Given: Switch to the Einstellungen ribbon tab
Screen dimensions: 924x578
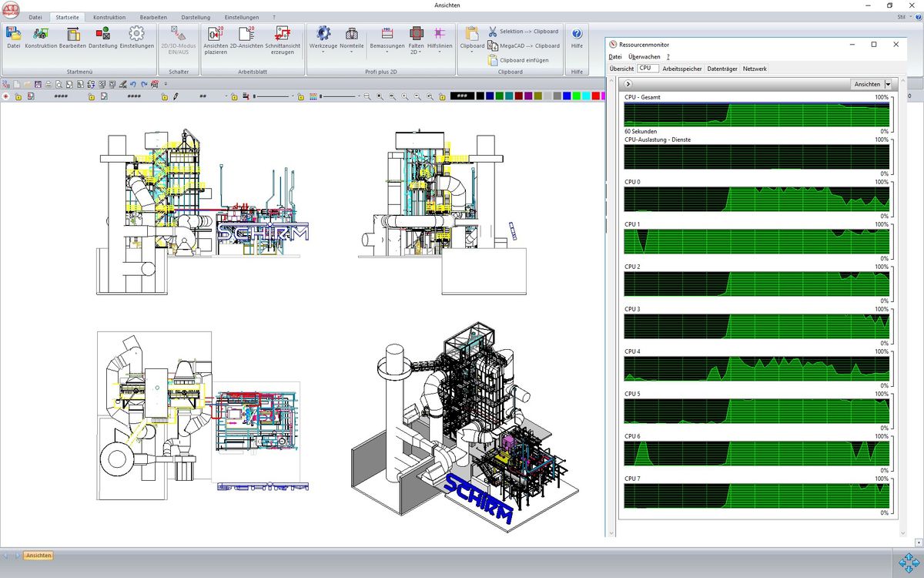Looking at the screenshot, I should pos(242,17).
